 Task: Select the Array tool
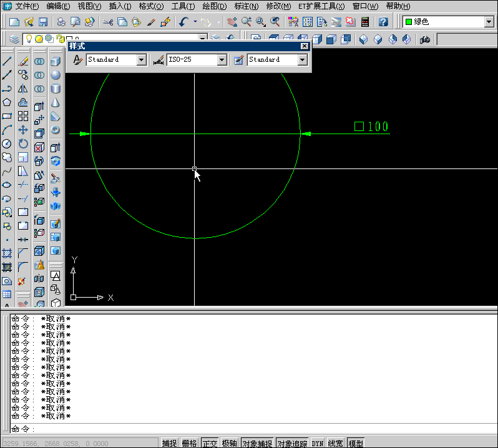click(23, 116)
